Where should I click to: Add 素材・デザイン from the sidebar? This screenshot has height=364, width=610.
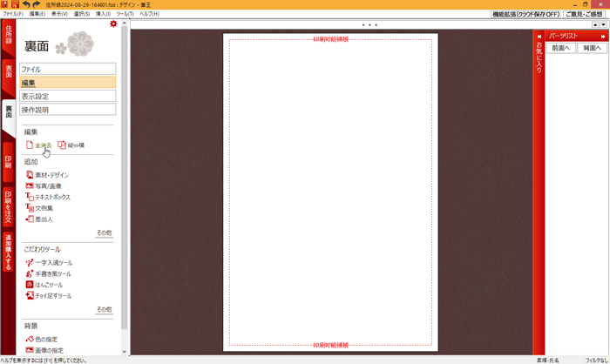51,175
